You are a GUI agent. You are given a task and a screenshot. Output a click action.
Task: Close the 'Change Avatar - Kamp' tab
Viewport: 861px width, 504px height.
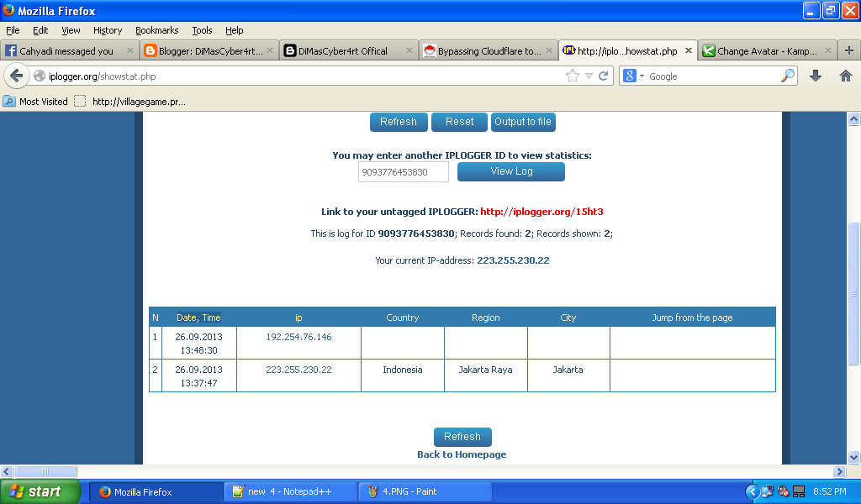coord(827,50)
